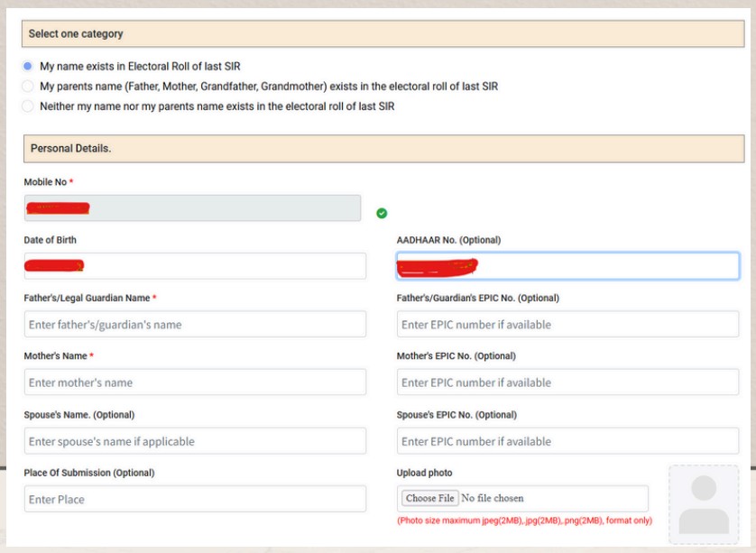The height and width of the screenshot is (553, 756).
Task: Select 'My name exists in Electoral Roll' option
Action: (x=28, y=67)
